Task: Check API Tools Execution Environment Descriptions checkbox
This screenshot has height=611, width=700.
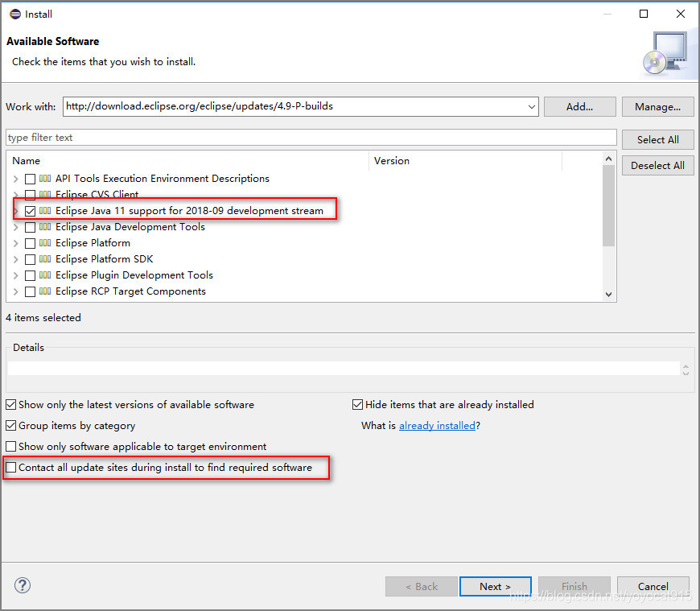Action: click(x=30, y=179)
